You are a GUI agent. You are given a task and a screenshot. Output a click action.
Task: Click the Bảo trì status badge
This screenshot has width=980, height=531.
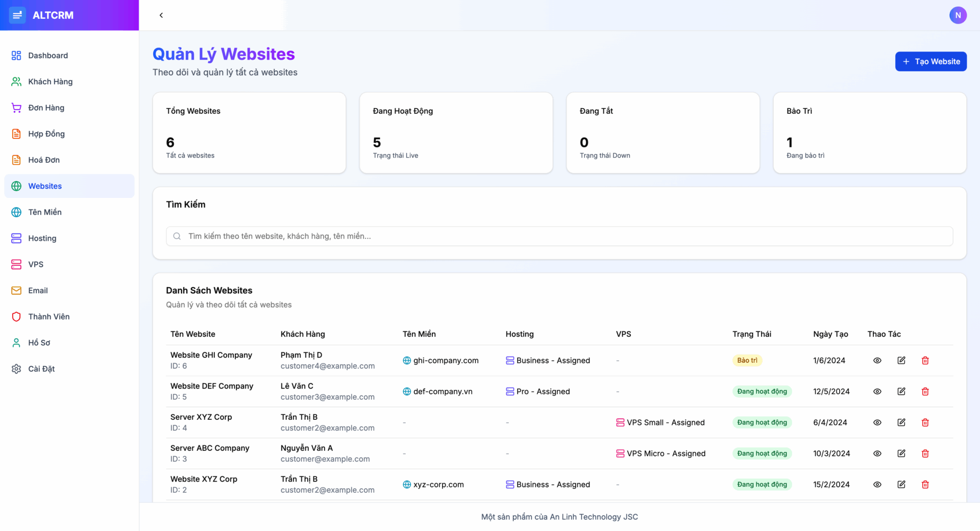click(x=747, y=360)
